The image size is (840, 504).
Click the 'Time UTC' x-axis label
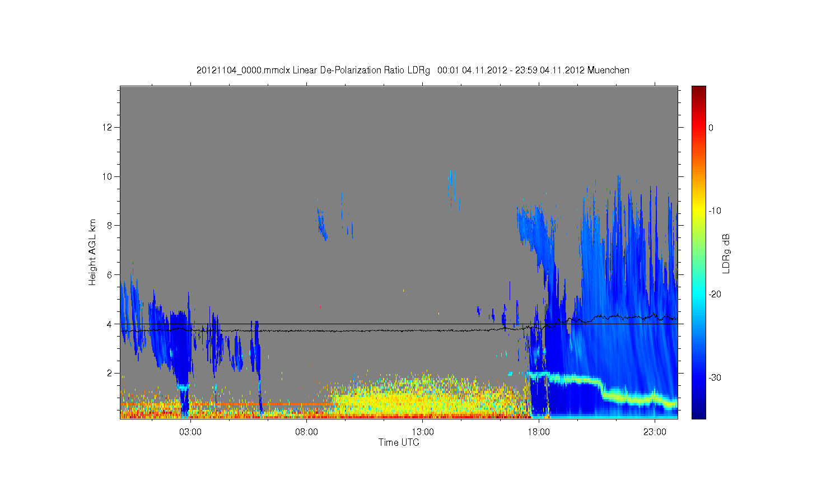pyautogui.click(x=399, y=442)
